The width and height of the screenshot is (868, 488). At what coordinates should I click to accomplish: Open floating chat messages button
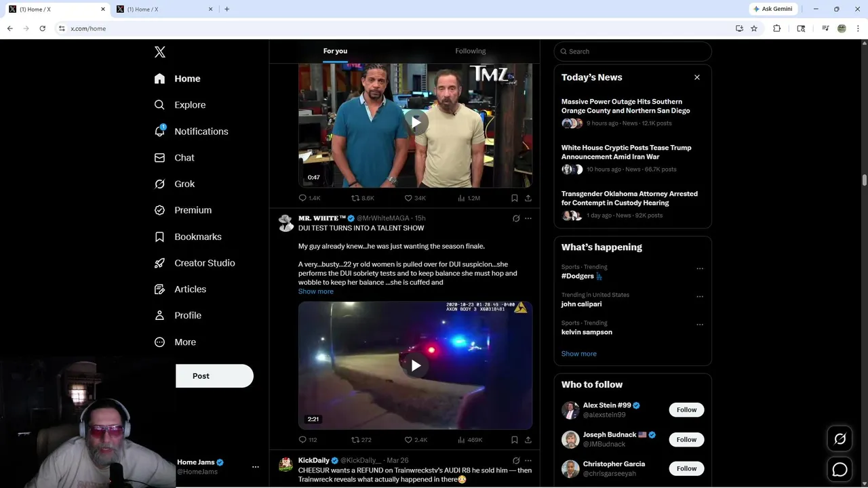click(x=840, y=469)
